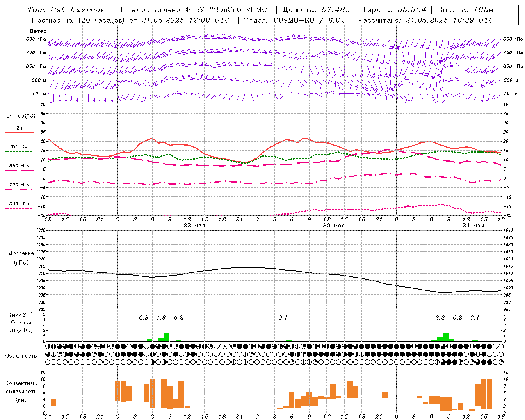The height and width of the screenshot is (420, 525).
Task: Select the latitude value Широта: 58.554
Action: tap(393, 10)
